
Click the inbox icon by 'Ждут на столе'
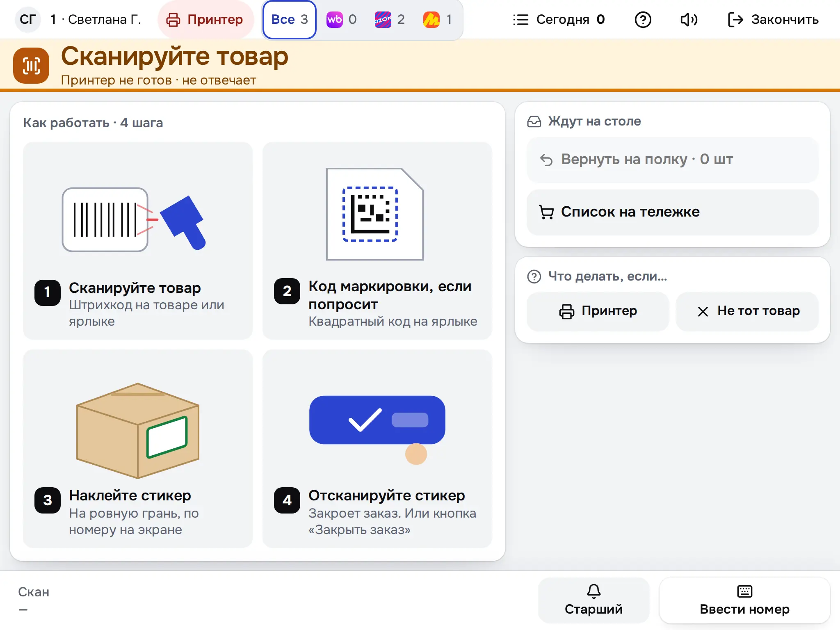point(534,121)
